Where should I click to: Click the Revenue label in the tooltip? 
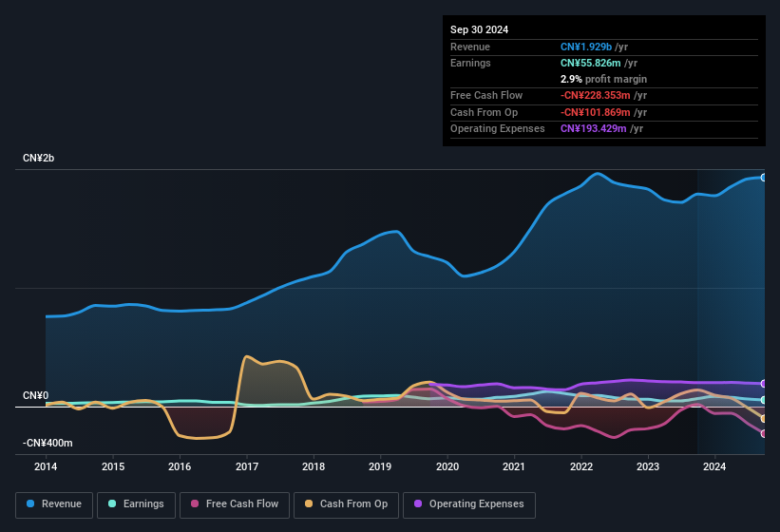pyautogui.click(x=470, y=47)
